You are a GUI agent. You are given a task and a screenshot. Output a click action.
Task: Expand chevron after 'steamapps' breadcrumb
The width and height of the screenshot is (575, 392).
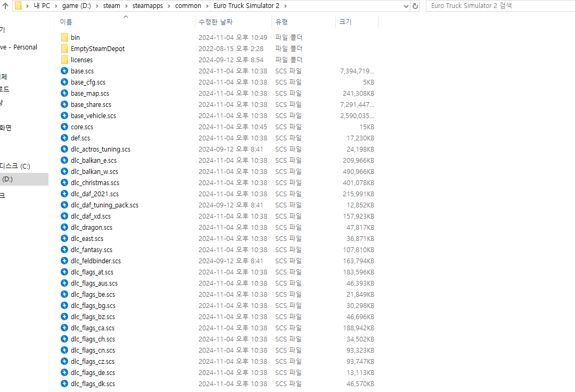[x=169, y=6]
